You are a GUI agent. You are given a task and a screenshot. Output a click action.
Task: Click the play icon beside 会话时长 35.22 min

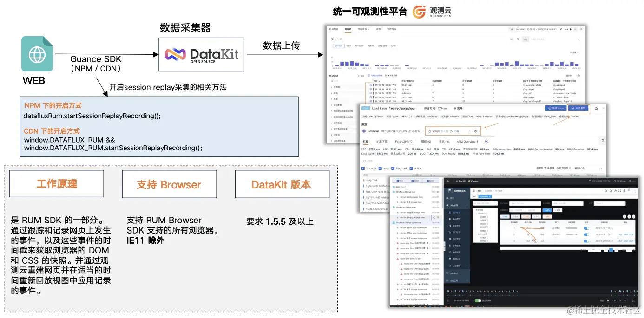[475, 131]
